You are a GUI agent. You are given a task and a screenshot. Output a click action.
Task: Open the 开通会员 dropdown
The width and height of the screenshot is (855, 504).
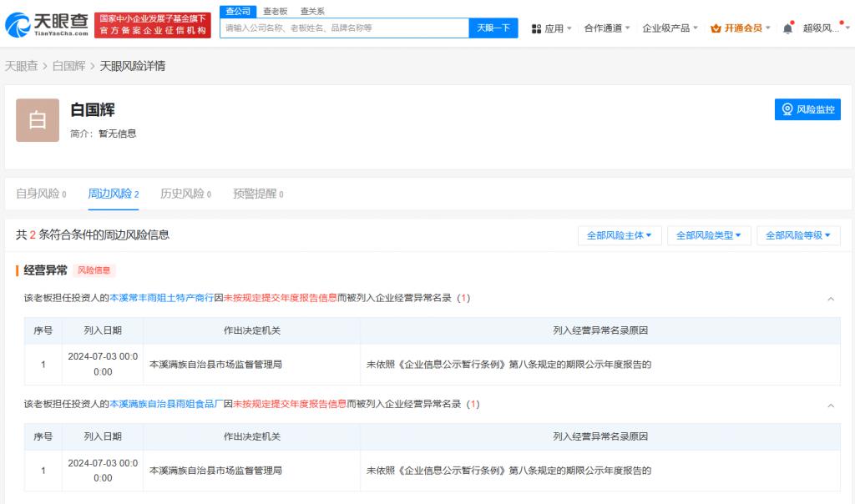tap(741, 28)
